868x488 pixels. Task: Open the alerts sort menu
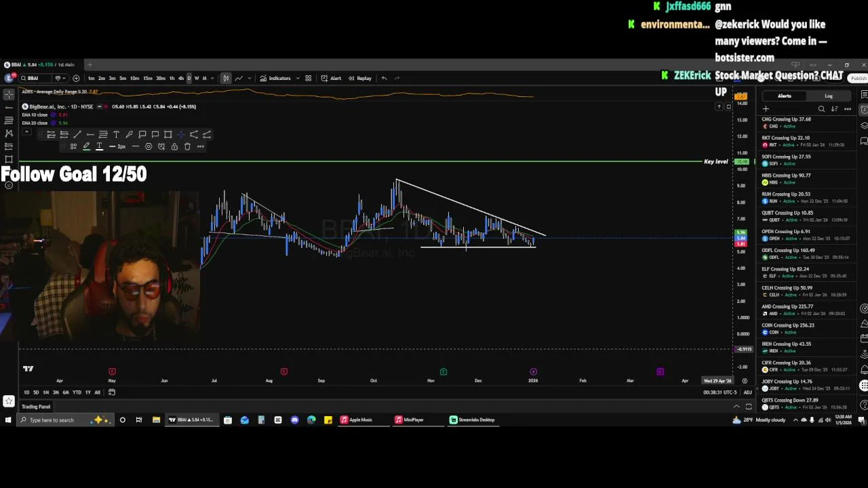click(834, 109)
